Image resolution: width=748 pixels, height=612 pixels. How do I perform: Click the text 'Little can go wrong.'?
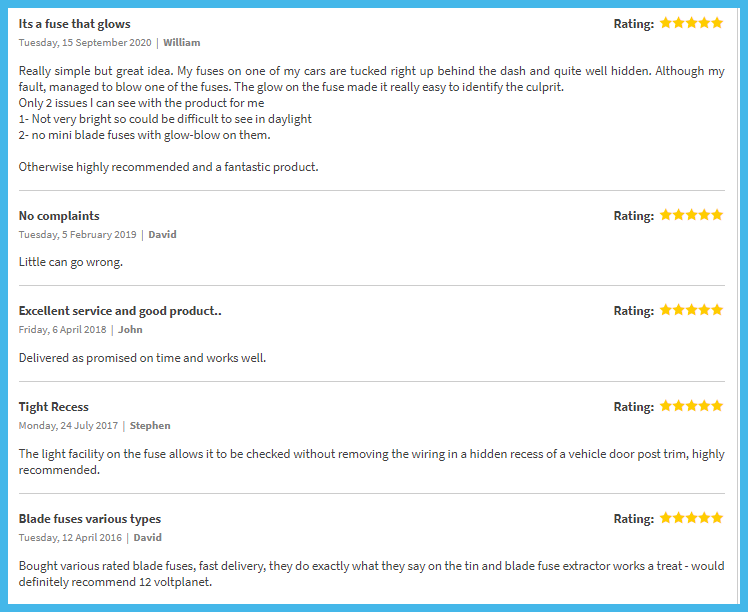click(x=71, y=262)
